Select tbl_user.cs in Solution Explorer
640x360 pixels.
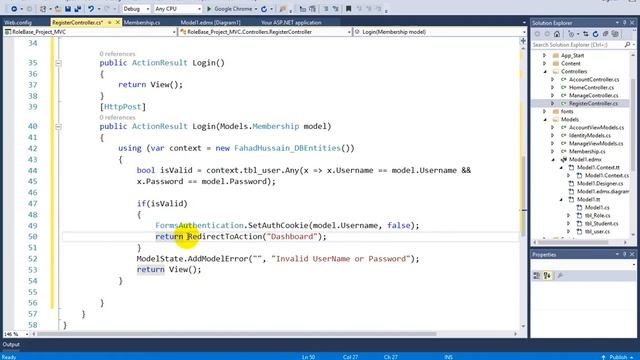(597, 231)
